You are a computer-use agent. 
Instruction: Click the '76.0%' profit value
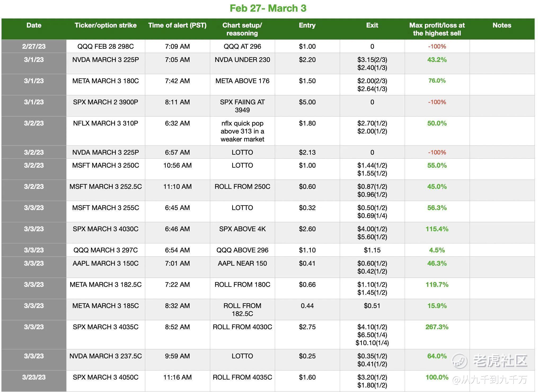(x=437, y=81)
